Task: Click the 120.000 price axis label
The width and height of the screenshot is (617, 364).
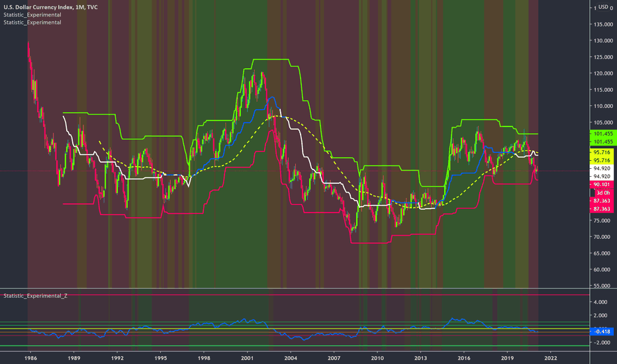Action: pos(603,73)
